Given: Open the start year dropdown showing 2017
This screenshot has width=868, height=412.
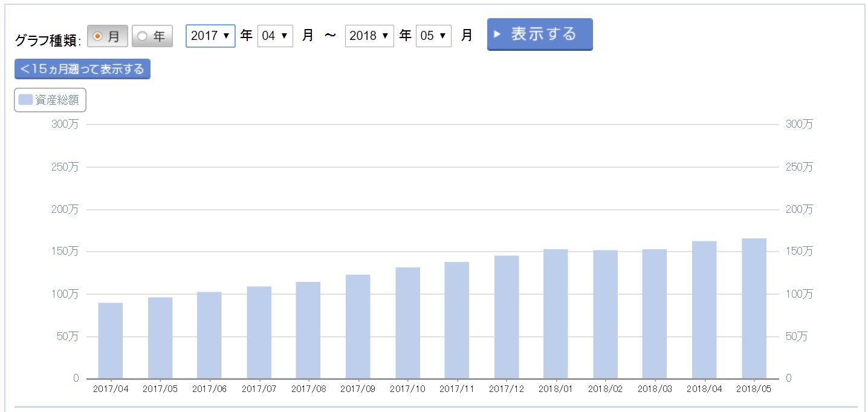Looking at the screenshot, I should tap(210, 36).
